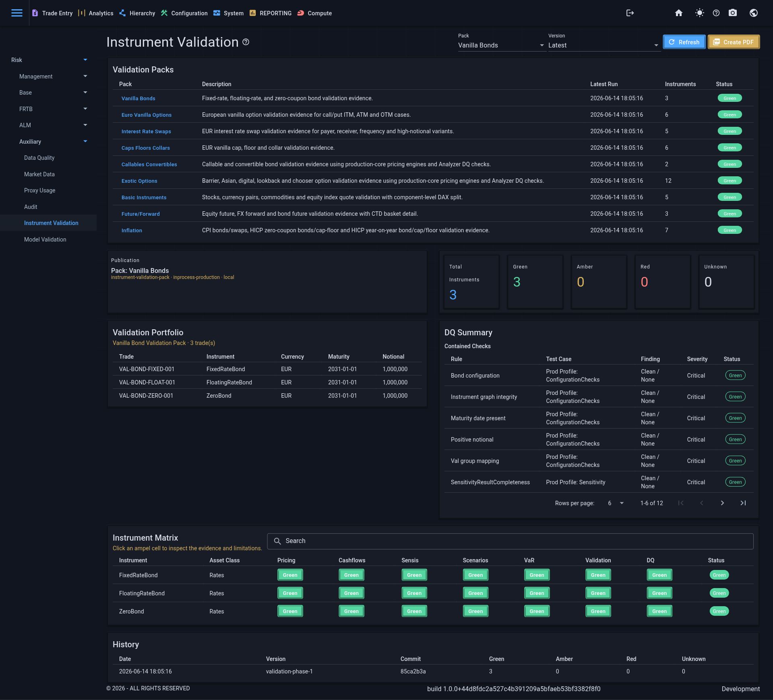Go to previous page of DQ Summary
Viewport: 773px width, 700px height.
(x=701, y=503)
